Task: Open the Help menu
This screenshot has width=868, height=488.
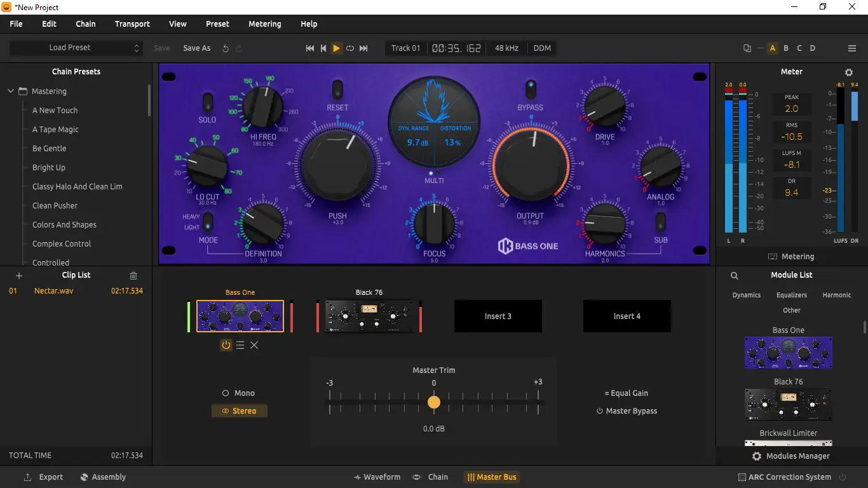Action: click(309, 24)
